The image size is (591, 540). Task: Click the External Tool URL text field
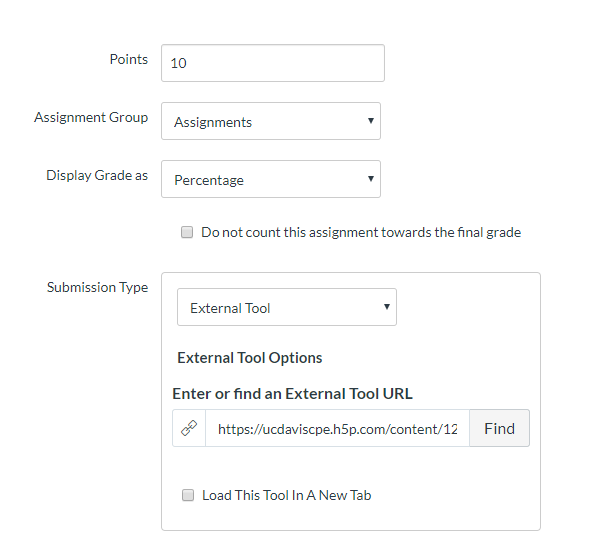(x=337, y=428)
